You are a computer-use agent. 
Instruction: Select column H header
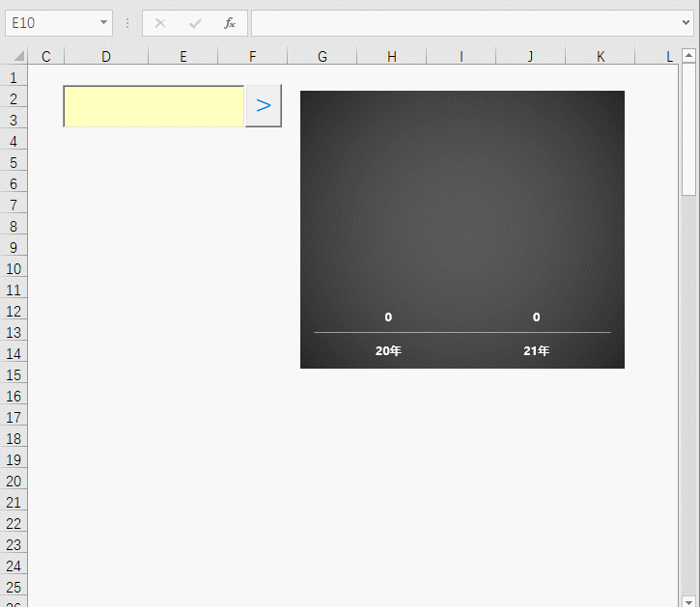click(392, 57)
